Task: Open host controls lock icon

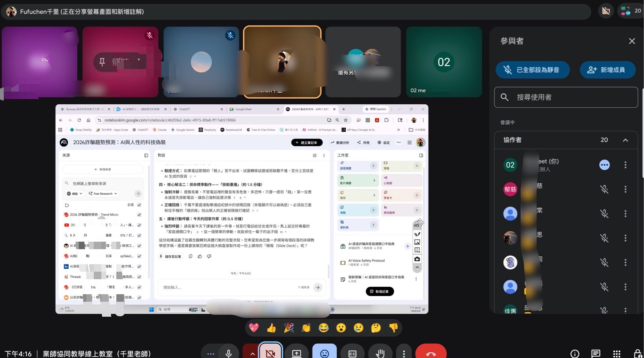Action: point(638,353)
